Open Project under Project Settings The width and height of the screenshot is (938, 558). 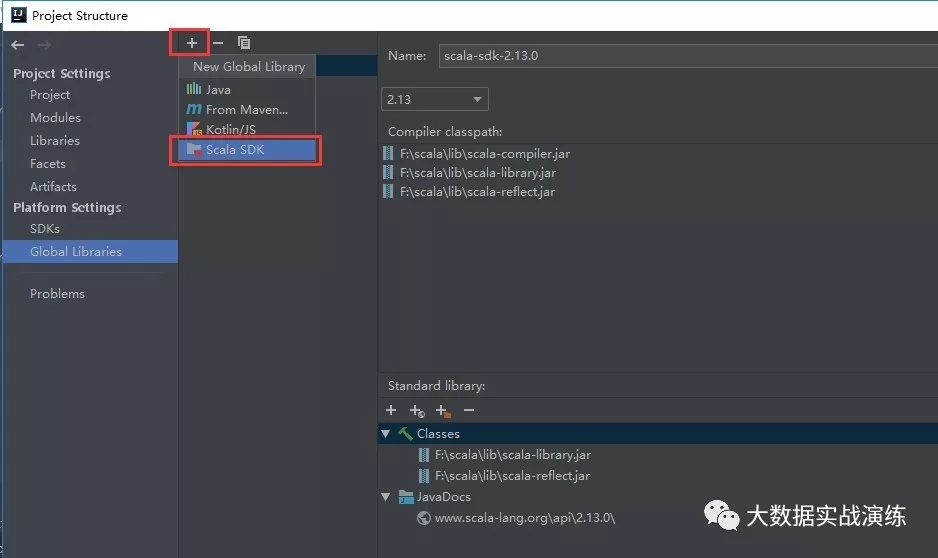[50, 94]
